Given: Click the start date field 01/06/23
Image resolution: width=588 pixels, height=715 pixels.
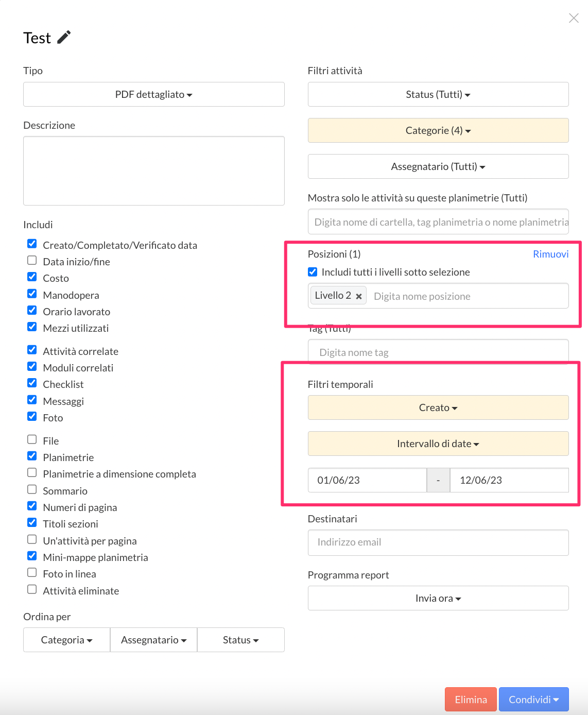Looking at the screenshot, I should pyautogui.click(x=367, y=480).
